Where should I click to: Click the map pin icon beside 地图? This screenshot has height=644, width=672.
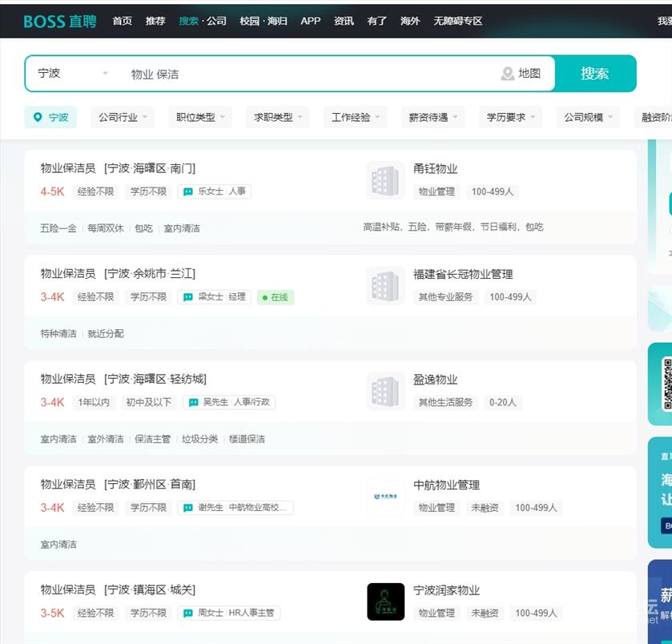click(508, 74)
